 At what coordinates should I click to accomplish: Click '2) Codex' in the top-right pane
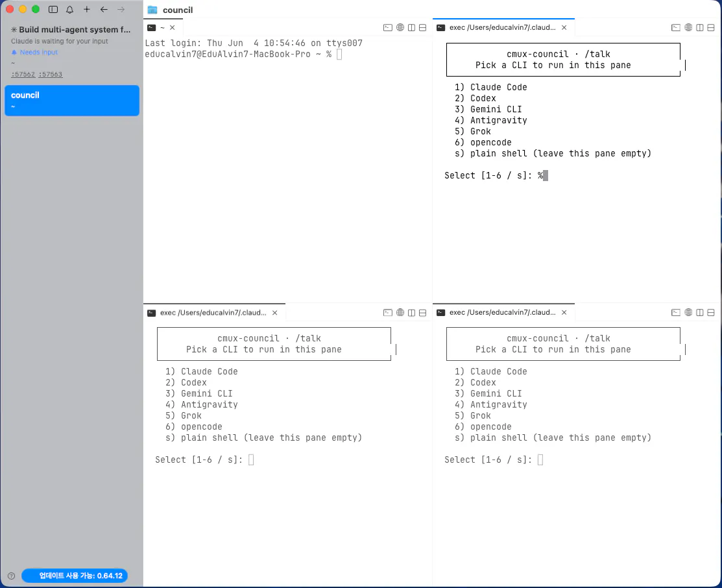coord(475,98)
